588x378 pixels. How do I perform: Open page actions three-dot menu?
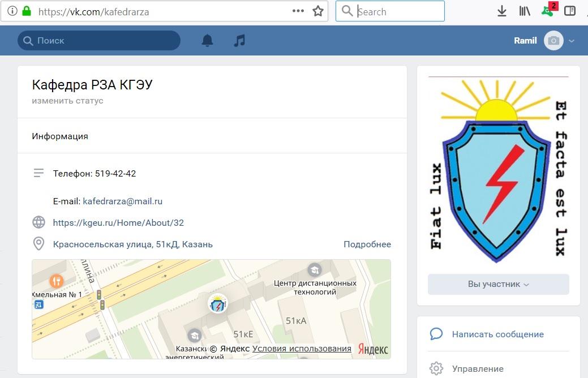(x=298, y=11)
